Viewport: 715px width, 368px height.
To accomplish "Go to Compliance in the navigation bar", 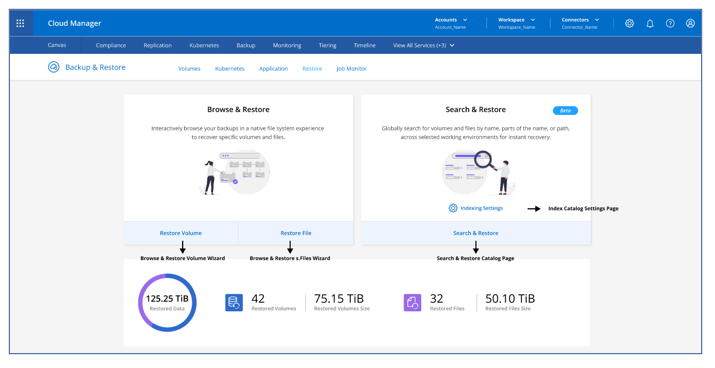I will click(x=111, y=45).
